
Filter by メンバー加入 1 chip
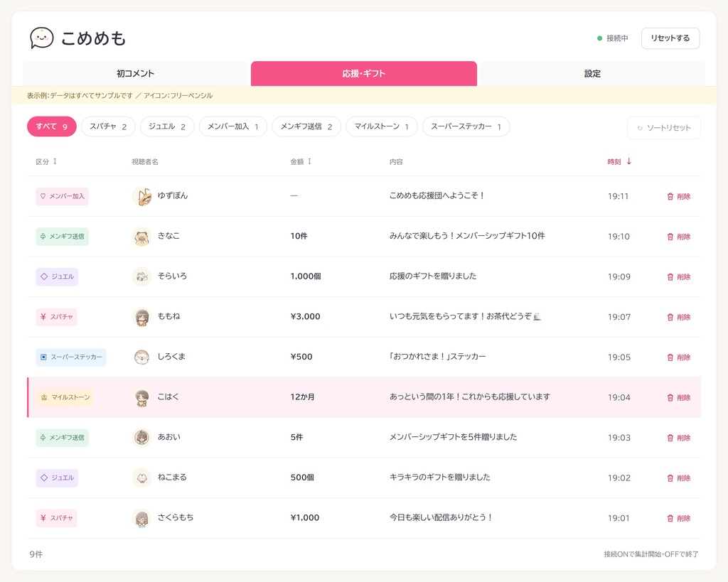point(233,126)
